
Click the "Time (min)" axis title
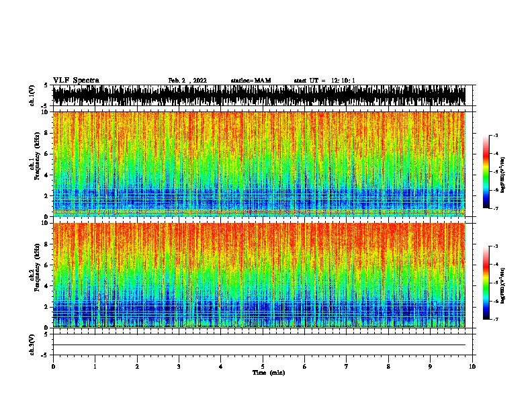pyautogui.click(x=269, y=373)
